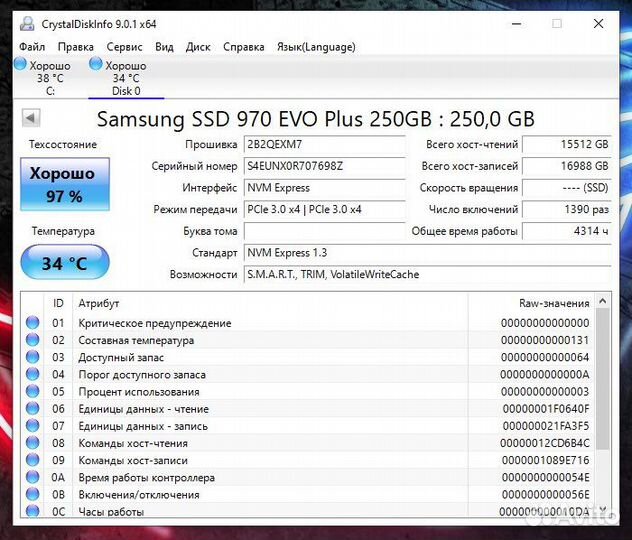The height and width of the screenshot is (540, 632).
Task: Click the transfer mode field PCIe 3.0 x4
Action: [324, 210]
